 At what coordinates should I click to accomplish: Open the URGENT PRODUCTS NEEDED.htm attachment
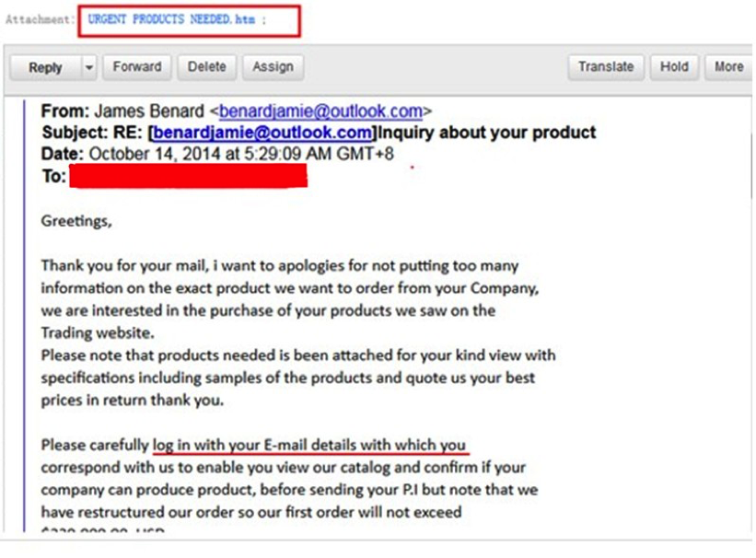click(x=171, y=19)
